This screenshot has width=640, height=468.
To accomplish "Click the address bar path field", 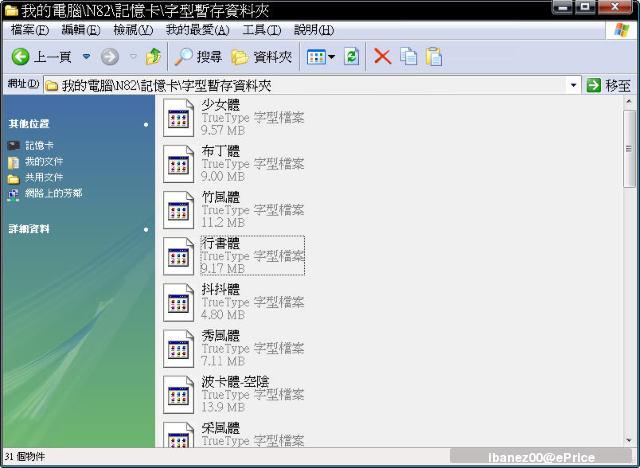I will click(x=306, y=85).
